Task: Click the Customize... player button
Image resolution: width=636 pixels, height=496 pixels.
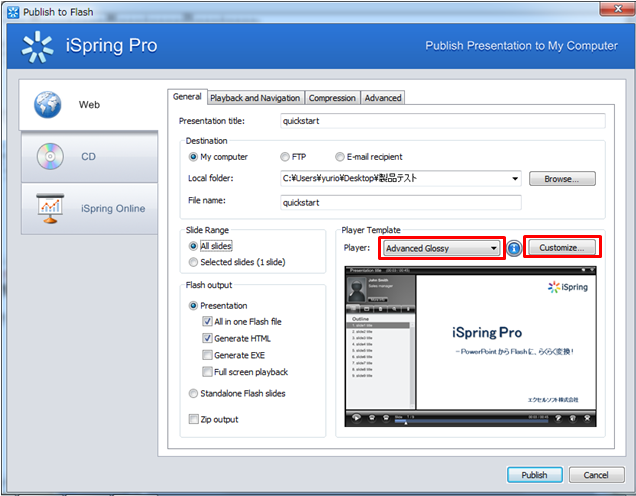Action: click(562, 248)
